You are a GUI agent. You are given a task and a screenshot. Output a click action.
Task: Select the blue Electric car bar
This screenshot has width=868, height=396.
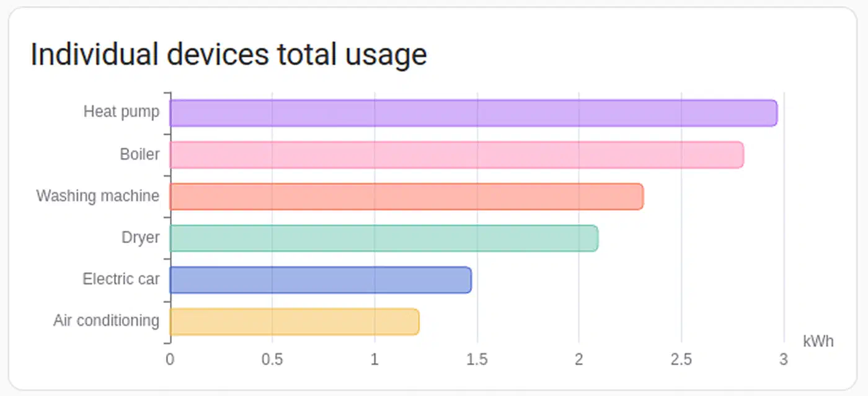coord(320,279)
